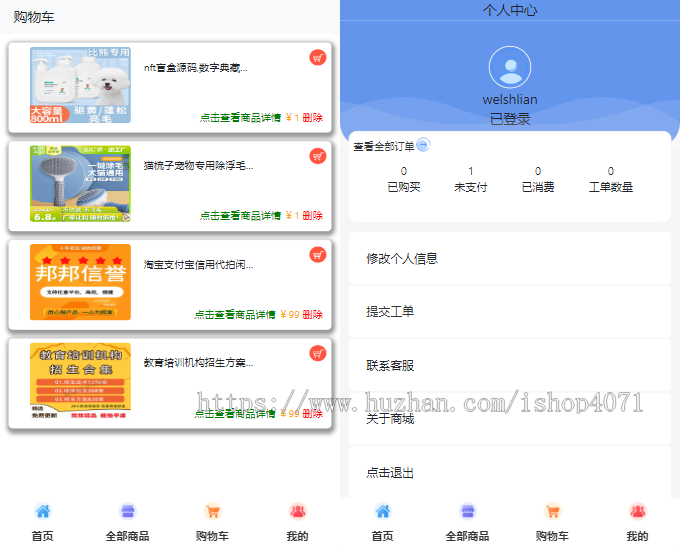The image size is (680, 548).
Task: Click the red cart icon on the nft盲盒源码 item
Action: point(318,58)
